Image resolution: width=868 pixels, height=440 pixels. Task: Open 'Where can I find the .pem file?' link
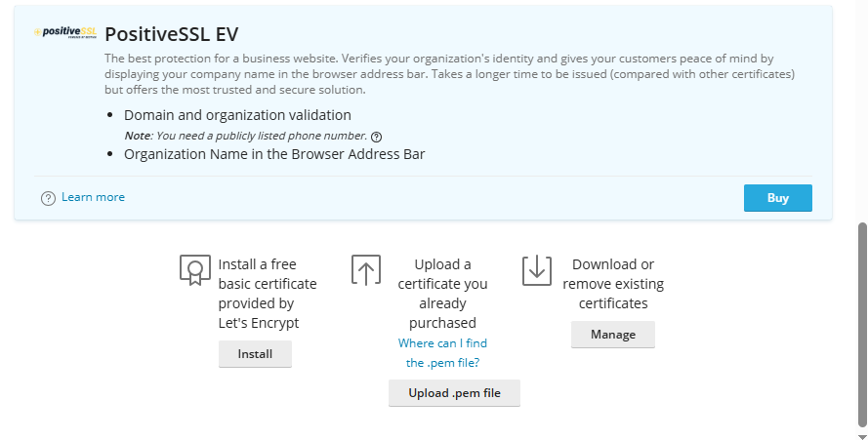tap(442, 353)
